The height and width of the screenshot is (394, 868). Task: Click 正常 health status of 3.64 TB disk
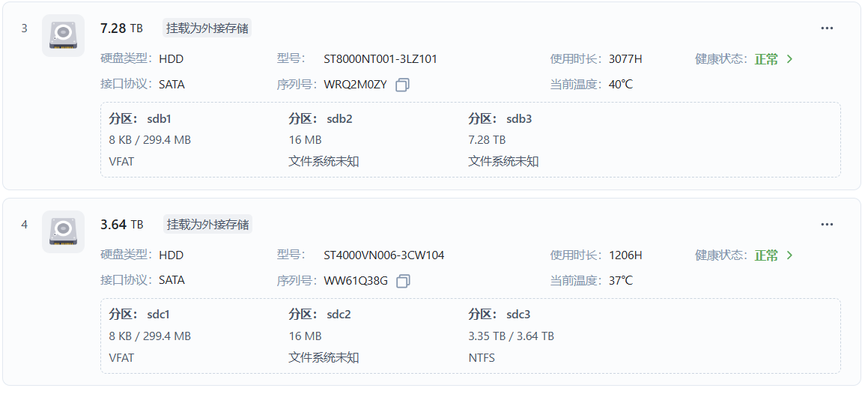(766, 255)
